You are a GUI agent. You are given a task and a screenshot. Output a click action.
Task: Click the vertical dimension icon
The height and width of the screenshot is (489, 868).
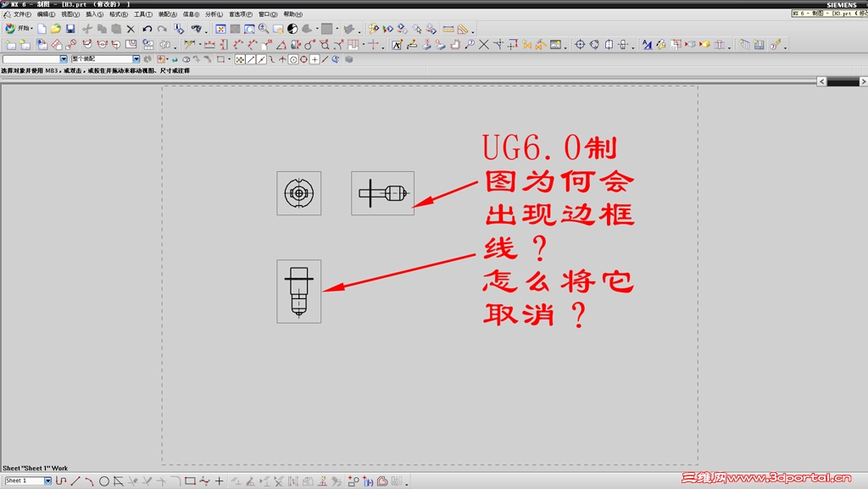pos(224,45)
